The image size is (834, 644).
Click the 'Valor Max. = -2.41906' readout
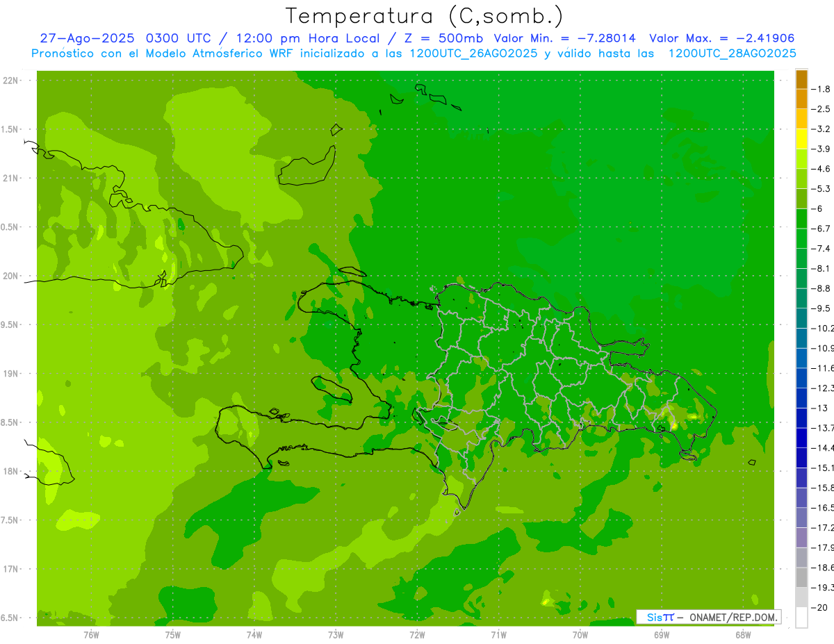tap(721, 38)
